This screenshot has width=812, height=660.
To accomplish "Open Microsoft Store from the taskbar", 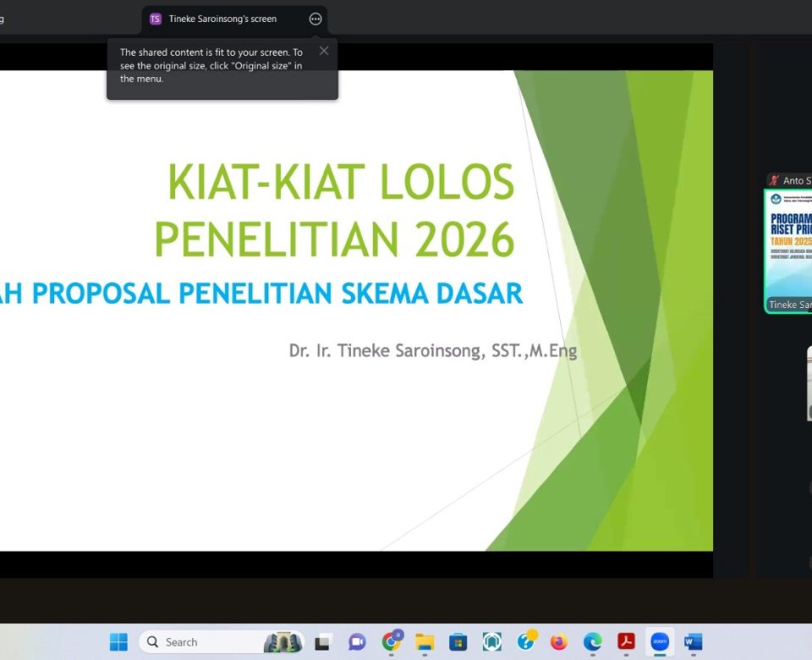I will [x=458, y=642].
